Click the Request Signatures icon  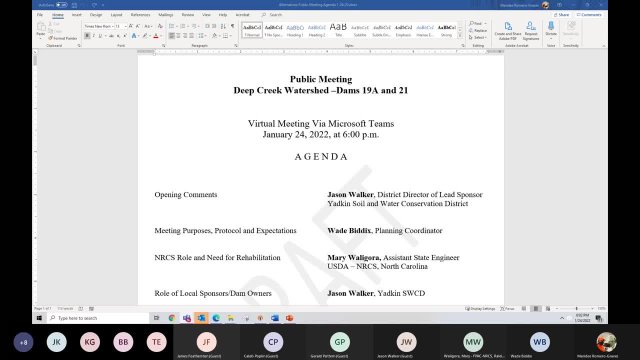pyautogui.click(x=531, y=31)
